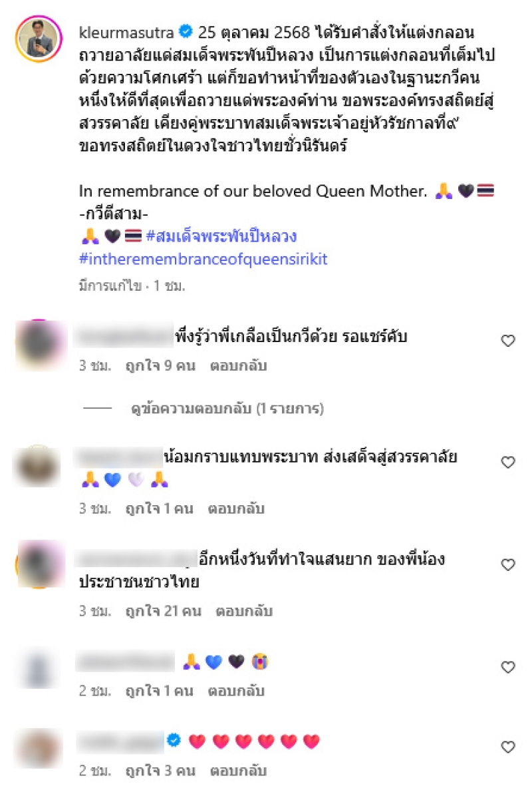Reply to the comment น้อมกราบแทบพระบาท
Image resolution: width=532 pixels, height=790 pixels.
pyautogui.click(x=236, y=508)
